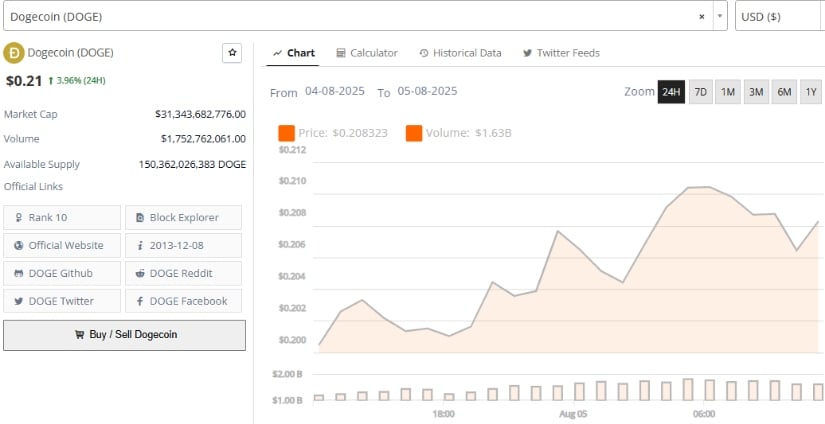Toggle the Price series orange swatch
Screen dimensions: 825x424
(286, 133)
